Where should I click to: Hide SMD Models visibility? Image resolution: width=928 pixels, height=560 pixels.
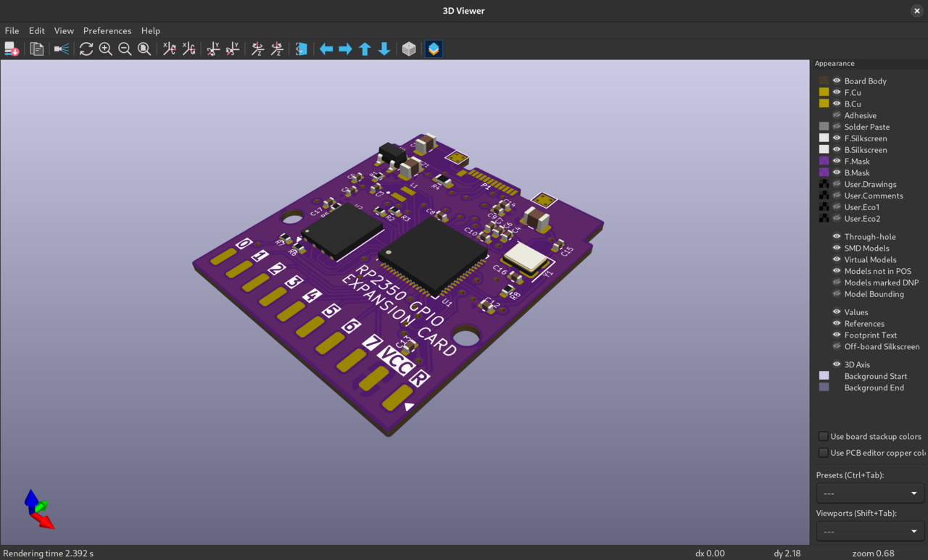(837, 248)
